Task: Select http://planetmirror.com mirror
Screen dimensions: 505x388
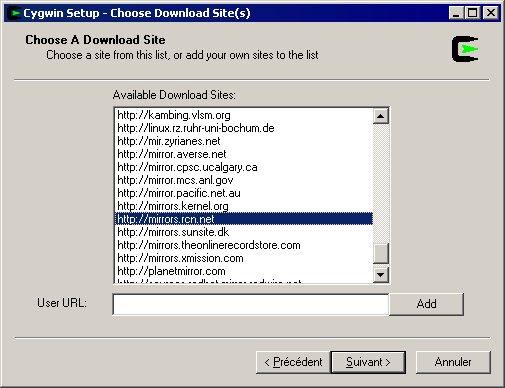Action: [x=244, y=271]
